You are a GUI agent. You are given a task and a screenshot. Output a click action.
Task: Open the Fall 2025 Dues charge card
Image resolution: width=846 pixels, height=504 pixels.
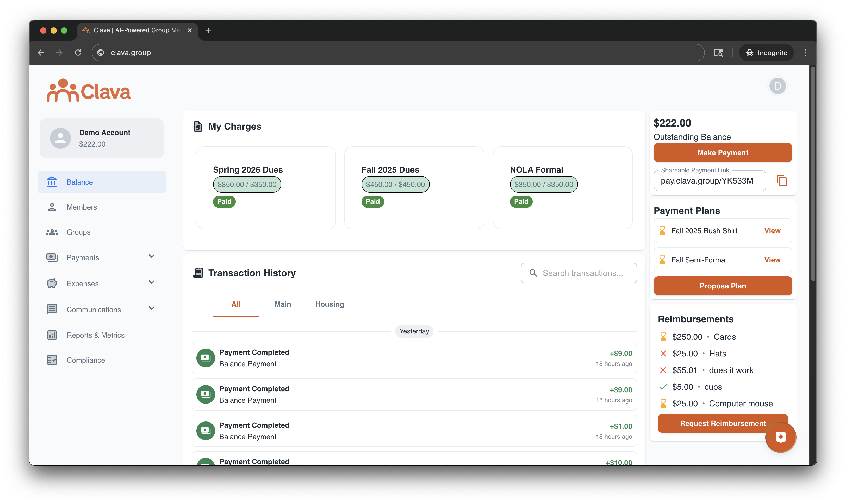click(x=414, y=188)
